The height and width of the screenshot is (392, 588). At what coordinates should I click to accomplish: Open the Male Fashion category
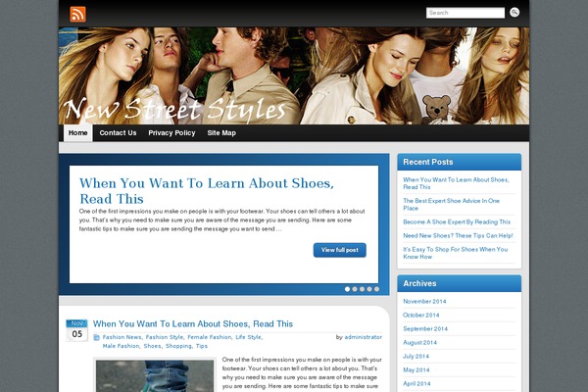click(121, 346)
